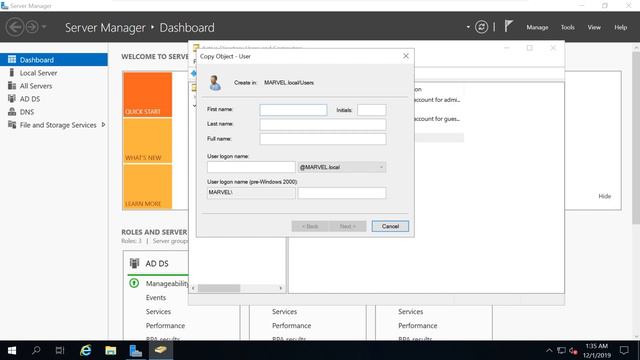Open taskbar search
The width and height of the screenshot is (640, 360).
(36, 350)
